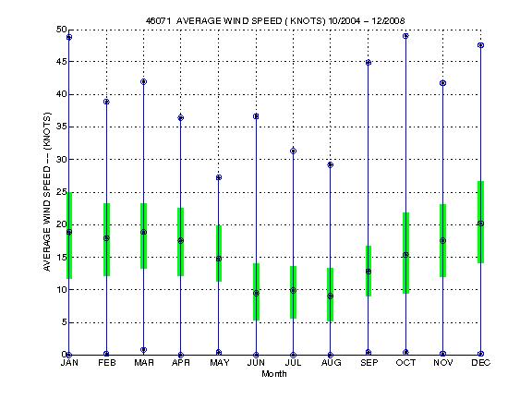Click the December mean marker near 20 knots

pos(481,224)
